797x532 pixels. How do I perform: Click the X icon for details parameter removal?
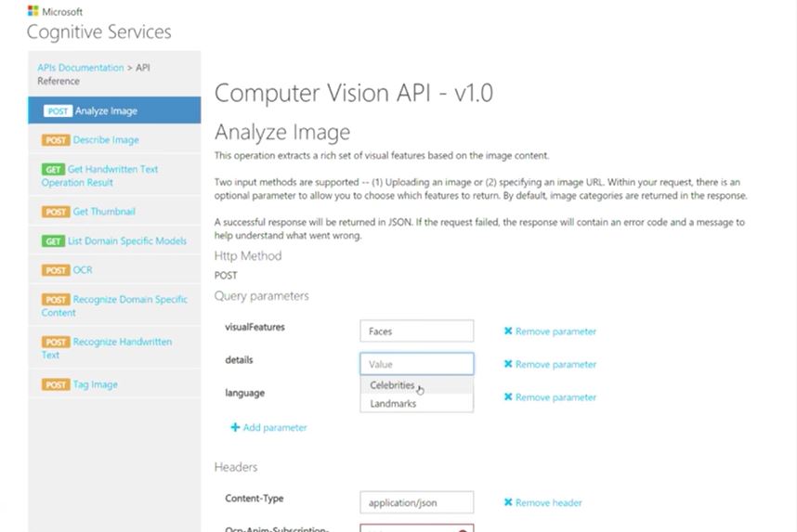508,364
